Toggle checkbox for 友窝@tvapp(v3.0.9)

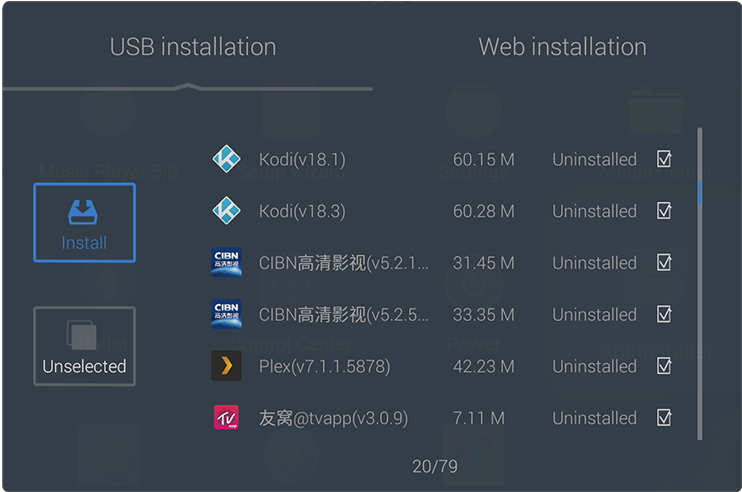click(x=664, y=417)
